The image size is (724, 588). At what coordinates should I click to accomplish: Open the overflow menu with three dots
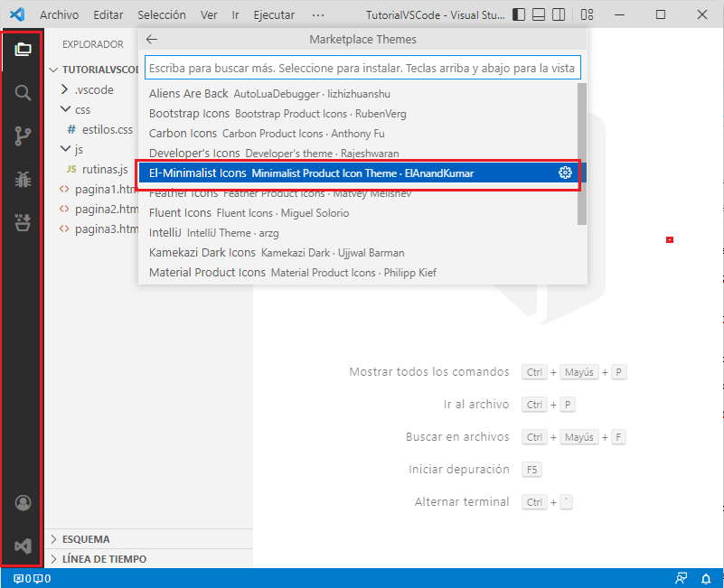(x=318, y=15)
